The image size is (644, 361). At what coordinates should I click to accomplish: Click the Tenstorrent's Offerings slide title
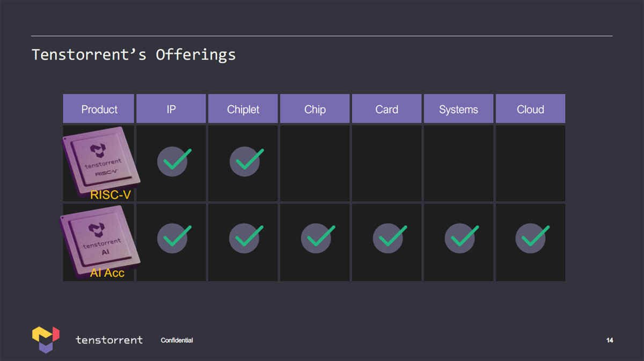[x=134, y=55]
